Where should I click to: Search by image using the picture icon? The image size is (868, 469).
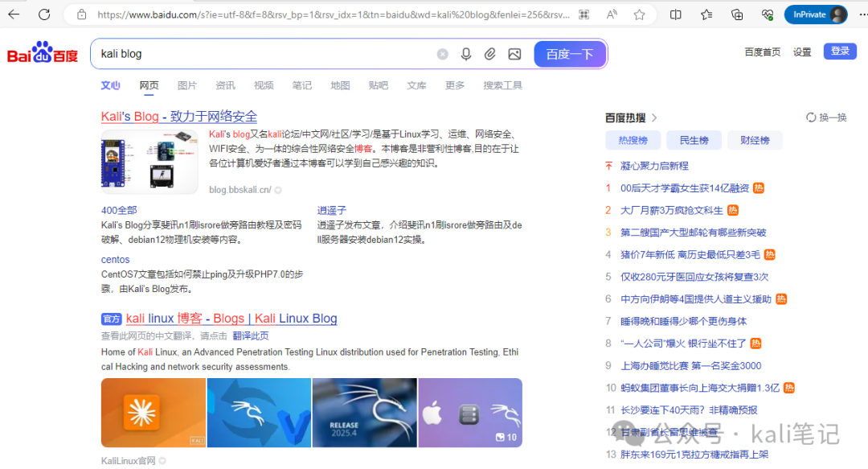pyautogui.click(x=515, y=54)
